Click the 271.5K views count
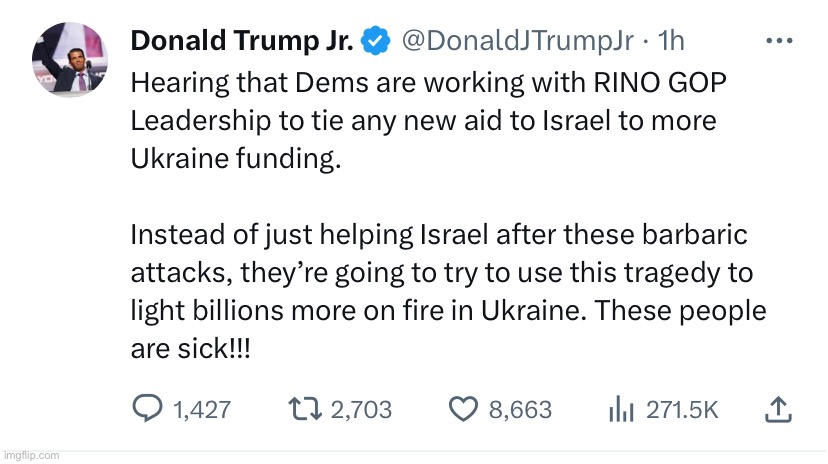This screenshot has width=828, height=464. [684, 409]
